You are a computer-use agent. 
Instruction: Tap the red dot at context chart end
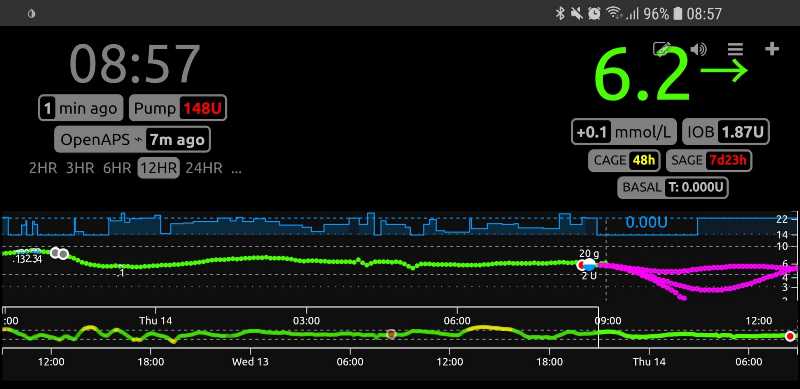pos(790,336)
